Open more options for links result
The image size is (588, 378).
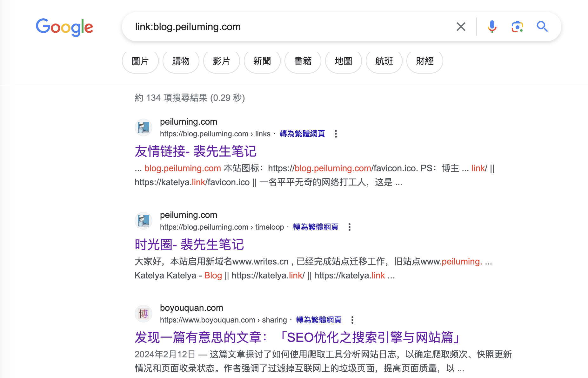point(336,134)
